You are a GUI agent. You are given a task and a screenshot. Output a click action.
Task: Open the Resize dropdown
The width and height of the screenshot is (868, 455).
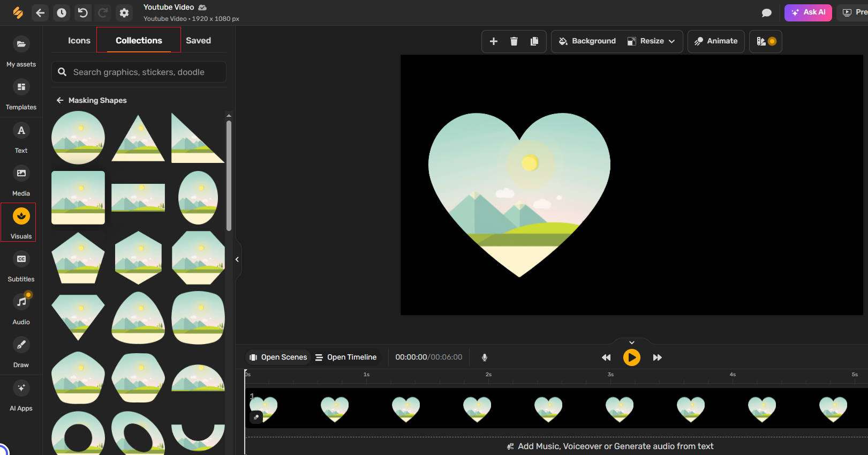(x=651, y=41)
